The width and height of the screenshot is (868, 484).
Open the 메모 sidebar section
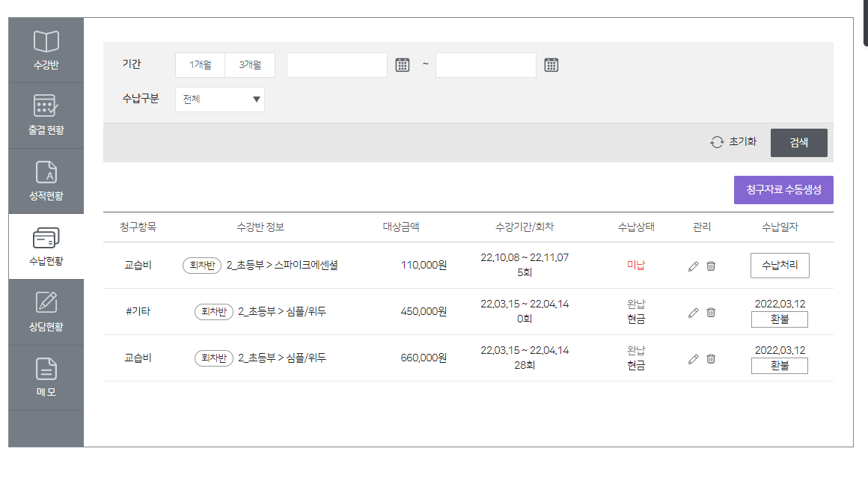(46, 378)
